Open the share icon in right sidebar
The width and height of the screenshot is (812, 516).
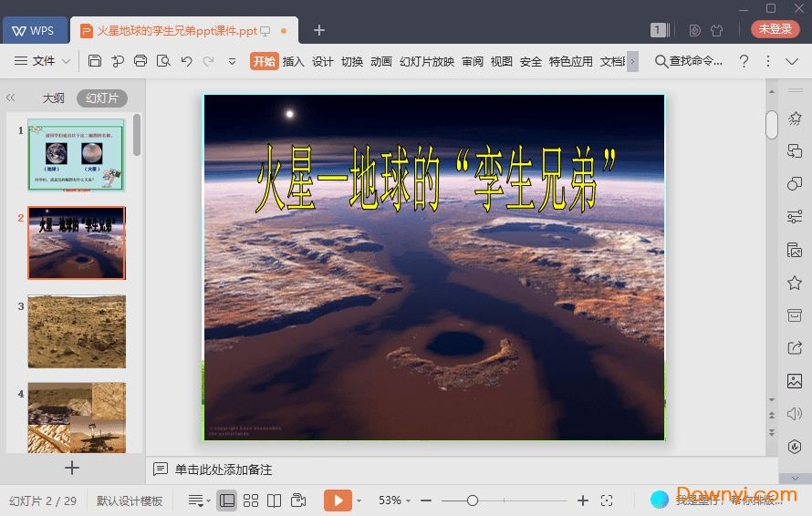[x=795, y=347]
